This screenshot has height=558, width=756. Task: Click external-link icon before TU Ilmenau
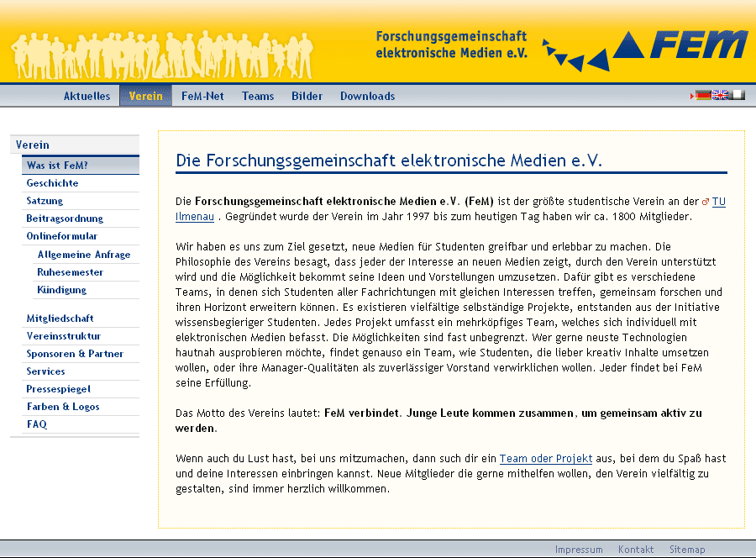(x=706, y=202)
